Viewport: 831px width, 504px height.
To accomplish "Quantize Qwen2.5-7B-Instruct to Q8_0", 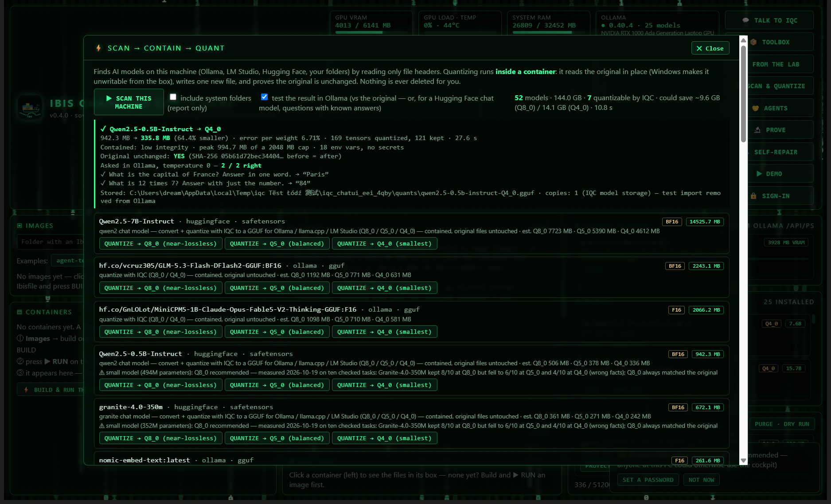I will (x=160, y=244).
